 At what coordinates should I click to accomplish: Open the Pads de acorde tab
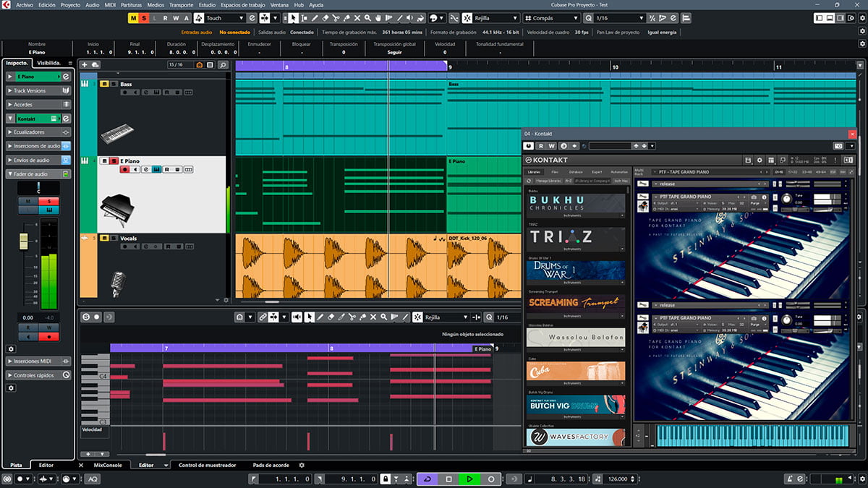click(x=271, y=465)
